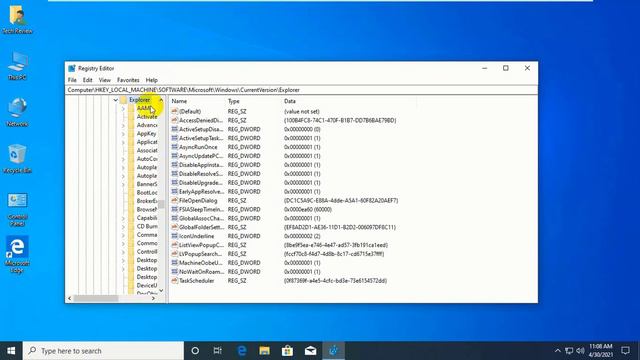Click the FSIASleepTimeIn... DWORD icon

pyautogui.click(x=175, y=209)
